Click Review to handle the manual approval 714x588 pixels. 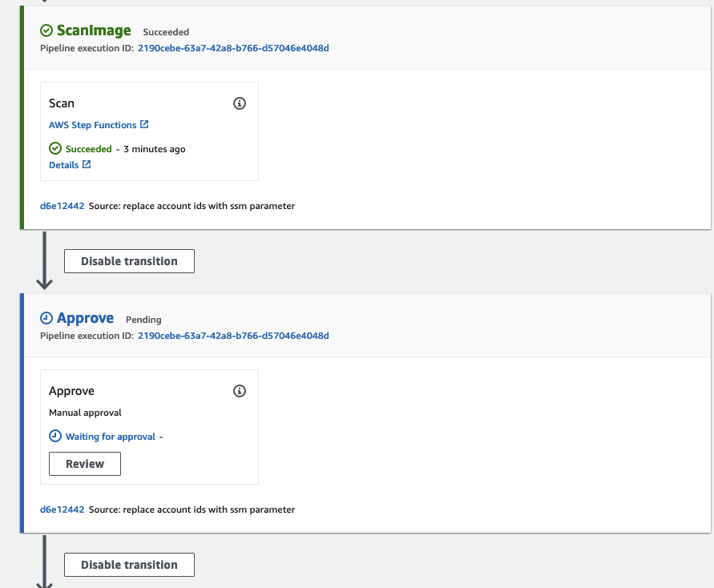pos(84,463)
